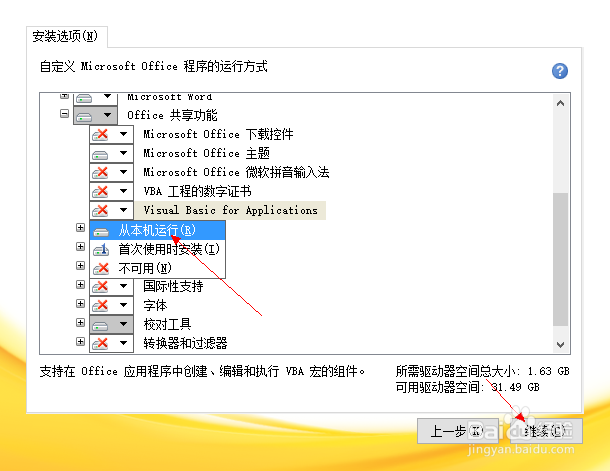The width and height of the screenshot is (610, 471).
Task: Open install dropdown for Microsoft Office 主题
Action: coord(123,153)
